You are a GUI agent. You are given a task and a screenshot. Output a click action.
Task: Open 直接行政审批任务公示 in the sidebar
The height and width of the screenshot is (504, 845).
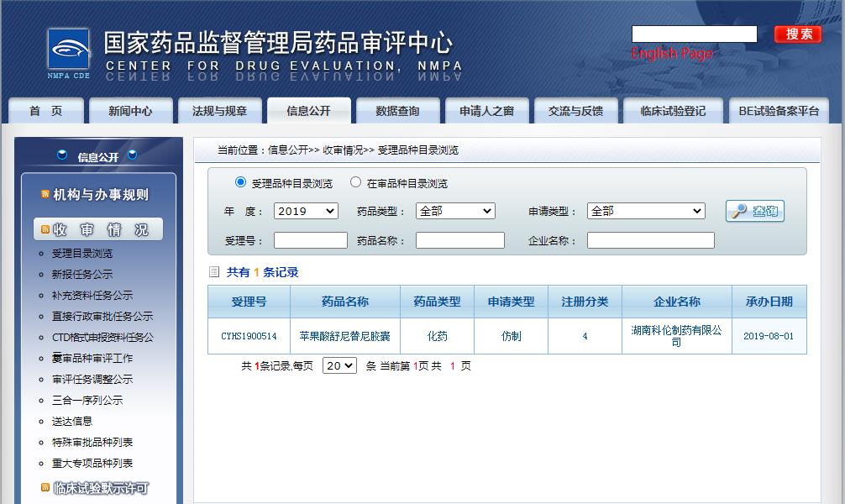point(102,317)
